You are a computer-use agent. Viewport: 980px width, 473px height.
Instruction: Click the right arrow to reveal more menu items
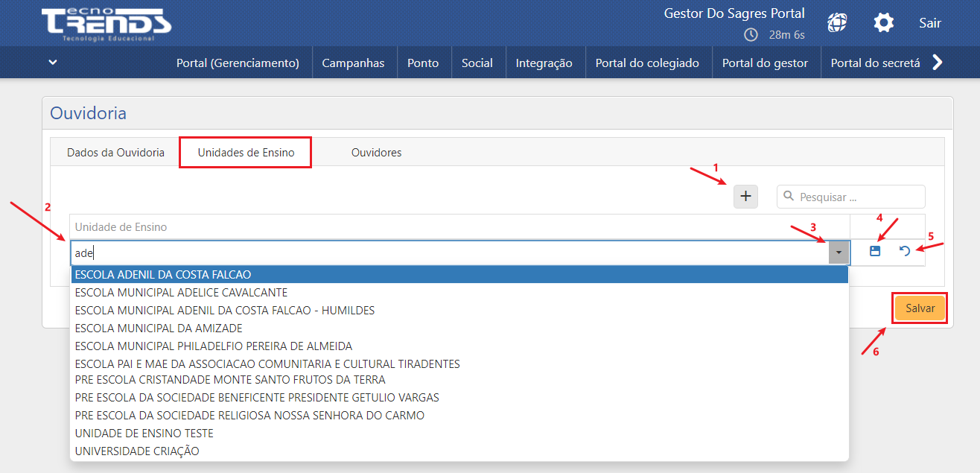click(x=938, y=63)
